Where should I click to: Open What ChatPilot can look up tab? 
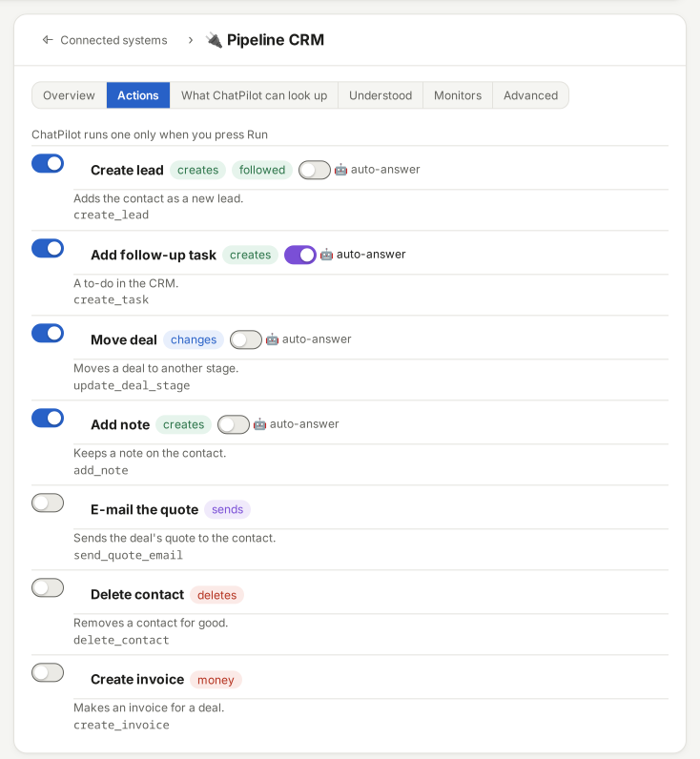pos(254,95)
